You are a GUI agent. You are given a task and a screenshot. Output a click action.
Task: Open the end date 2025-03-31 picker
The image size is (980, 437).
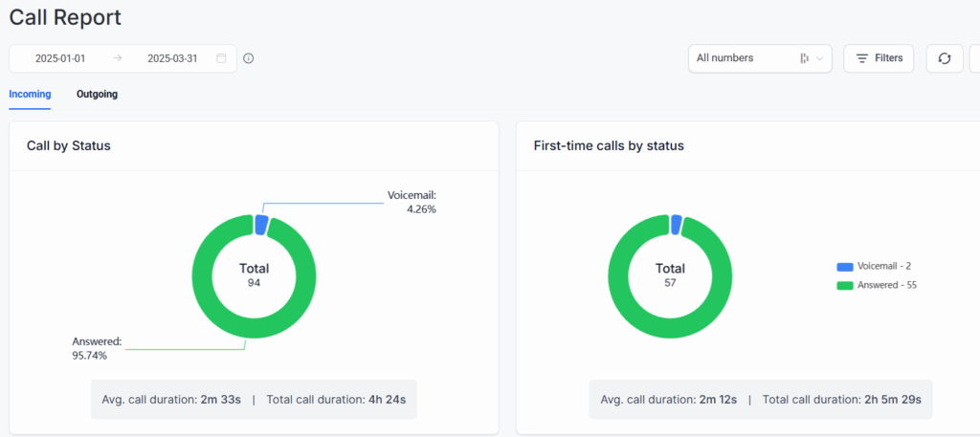[172, 58]
